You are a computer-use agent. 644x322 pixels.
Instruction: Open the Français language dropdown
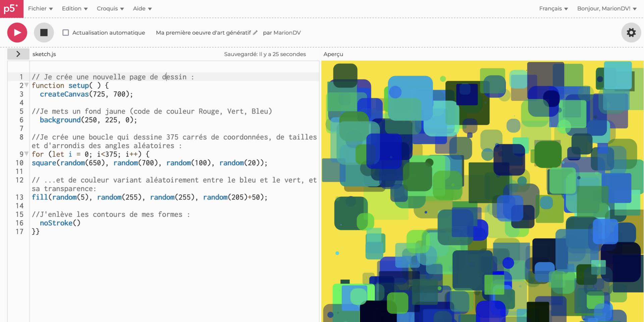553,9
